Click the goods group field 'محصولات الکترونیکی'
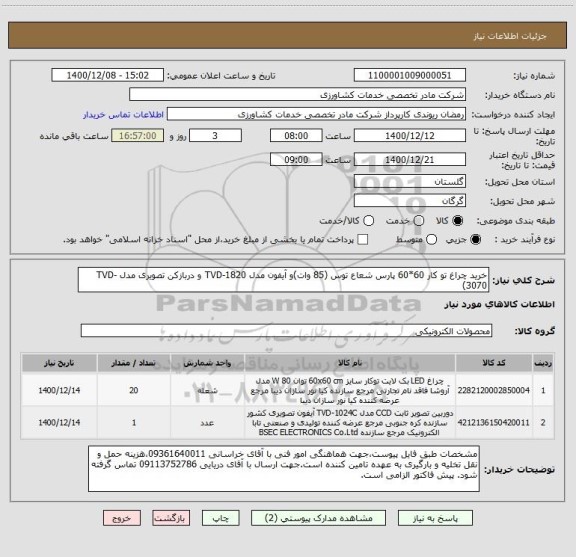Viewport: 576px width, 557px height. pyautogui.click(x=286, y=331)
